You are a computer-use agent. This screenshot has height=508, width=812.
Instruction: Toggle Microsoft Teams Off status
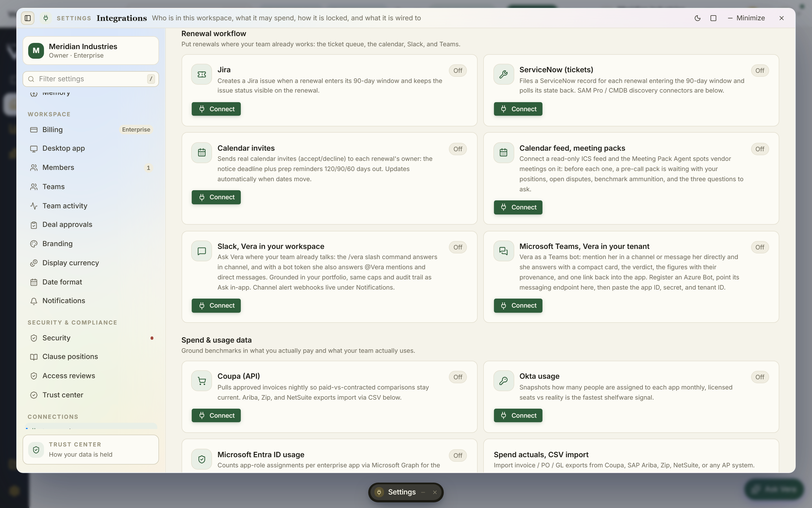tap(760, 247)
